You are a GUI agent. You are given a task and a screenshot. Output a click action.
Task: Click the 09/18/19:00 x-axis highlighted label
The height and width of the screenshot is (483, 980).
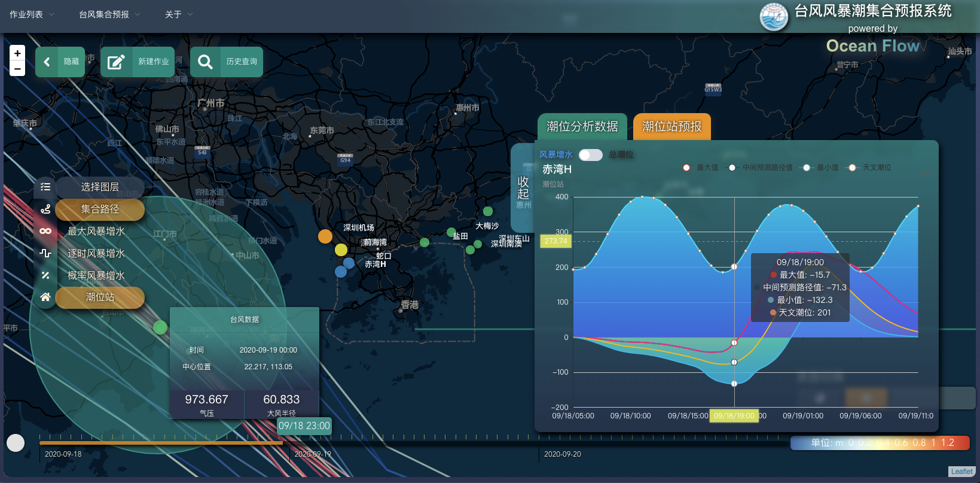click(x=734, y=416)
